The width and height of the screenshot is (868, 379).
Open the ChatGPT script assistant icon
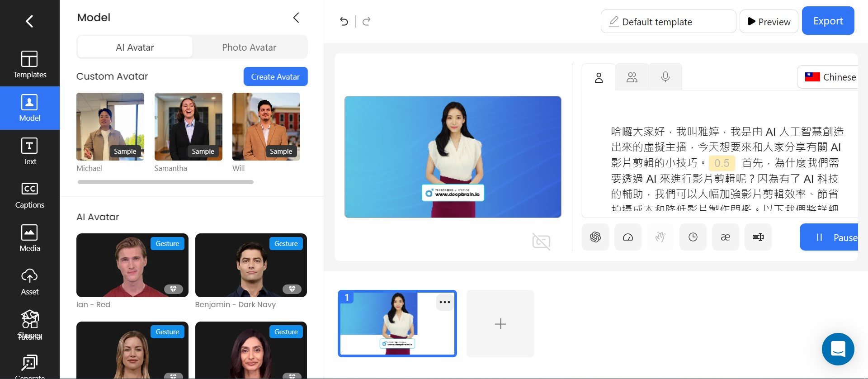pyautogui.click(x=595, y=237)
